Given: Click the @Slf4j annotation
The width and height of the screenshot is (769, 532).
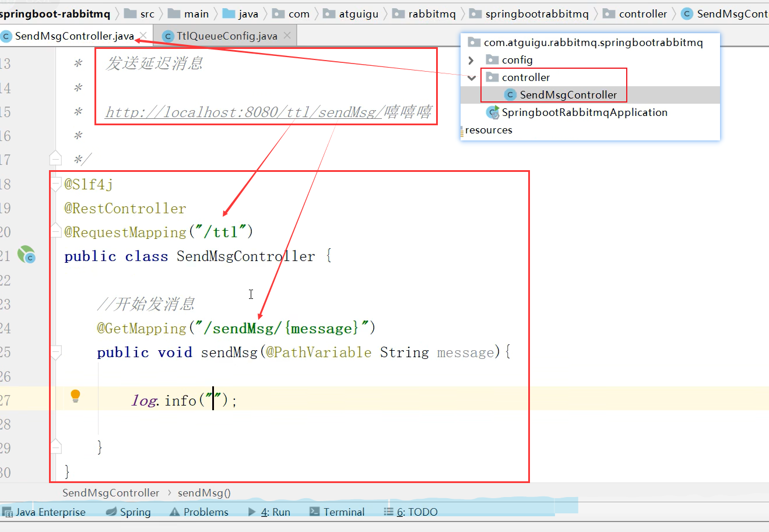Looking at the screenshot, I should click(x=89, y=184).
